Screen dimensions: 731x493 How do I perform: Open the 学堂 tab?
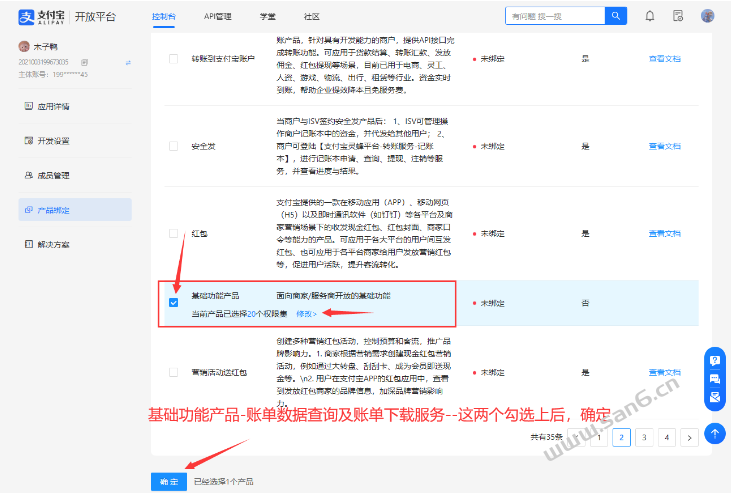pos(268,16)
